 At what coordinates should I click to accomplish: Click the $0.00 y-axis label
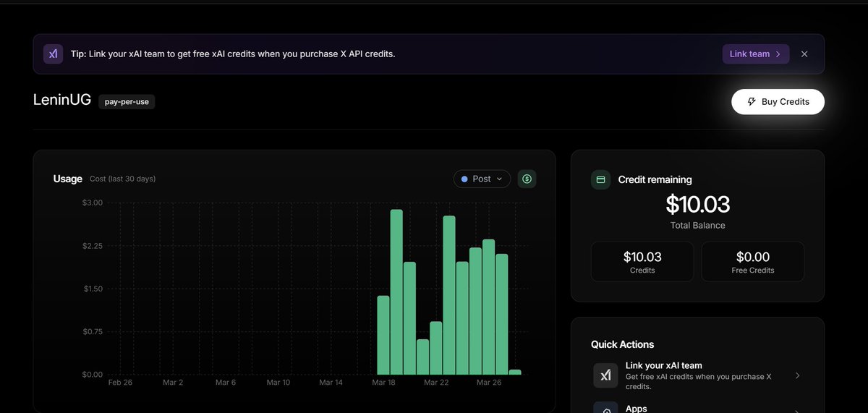pyautogui.click(x=93, y=375)
